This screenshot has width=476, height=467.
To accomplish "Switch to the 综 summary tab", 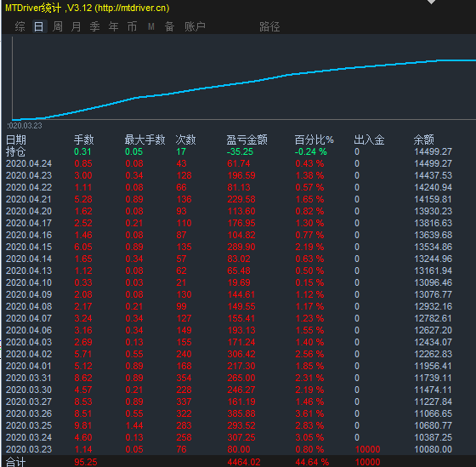I will pos(20,26).
